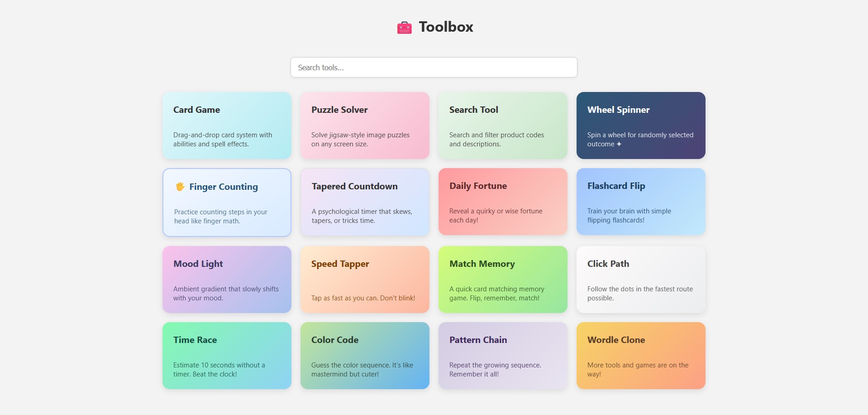This screenshot has width=868, height=415.
Task: Open the Mood Light tool
Action: pyautogui.click(x=227, y=279)
